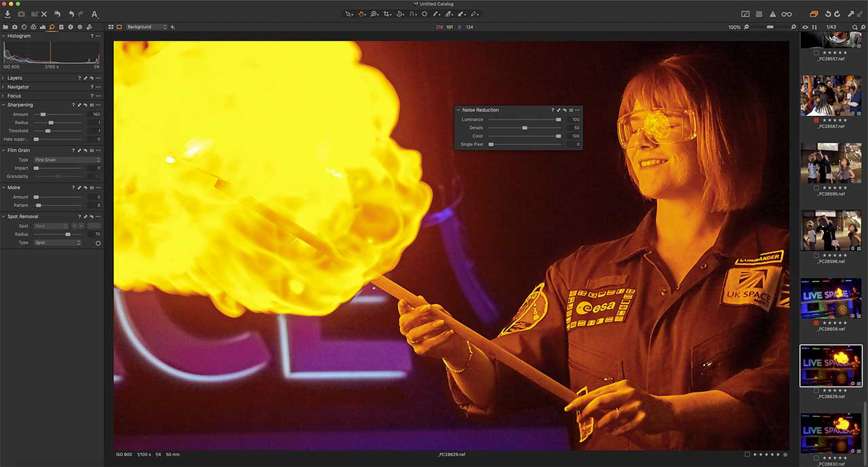Open the Background layer dropdown
Screen dimensions: 868x467
(x=146, y=26)
